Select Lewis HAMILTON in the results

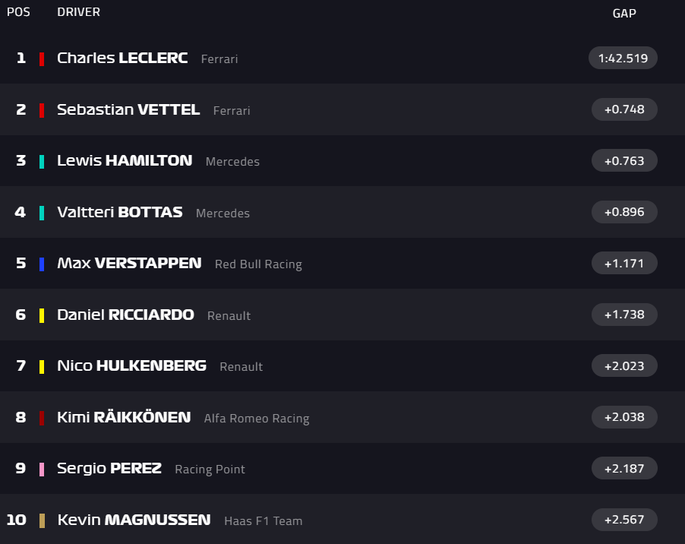pyautogui.click(x=125, y=160)
